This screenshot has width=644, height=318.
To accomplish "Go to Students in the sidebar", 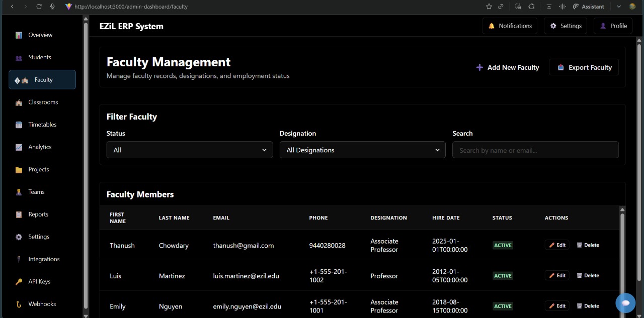I will (39, 57).
